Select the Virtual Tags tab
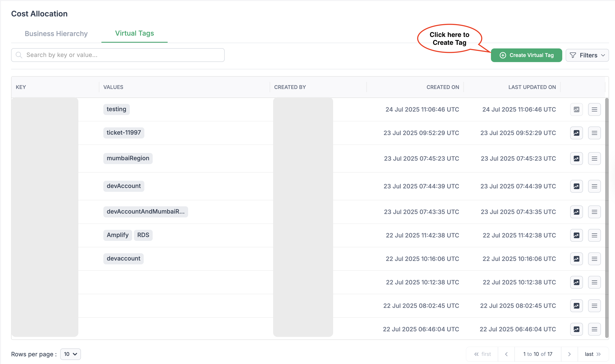The width and height of the screenshot is (615, 364). (134, 33)
